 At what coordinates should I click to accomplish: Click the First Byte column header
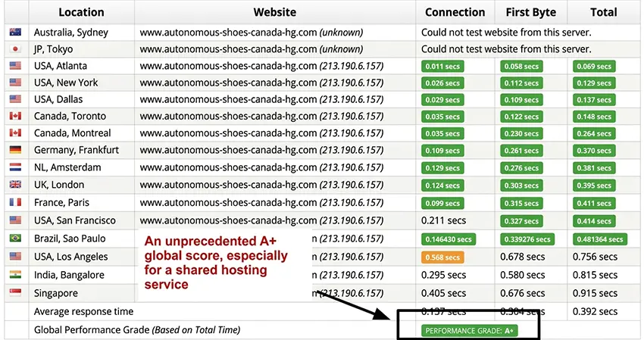(530, 12)
